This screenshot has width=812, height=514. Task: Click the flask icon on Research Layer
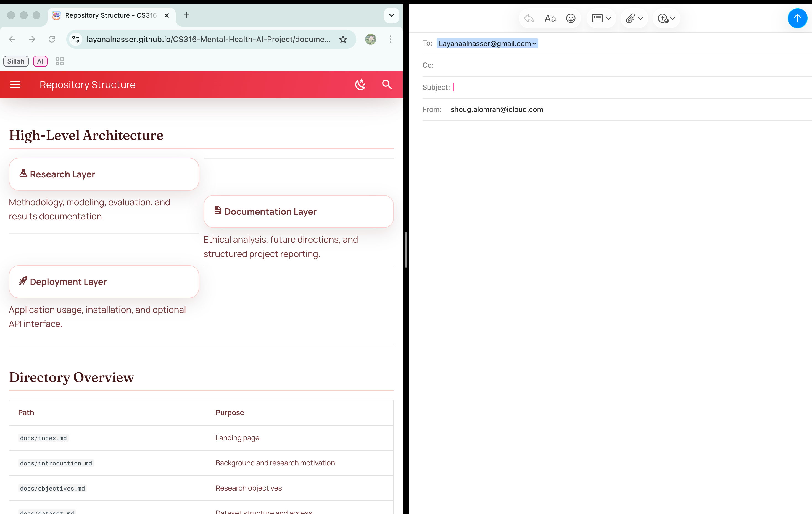point(23,173)
